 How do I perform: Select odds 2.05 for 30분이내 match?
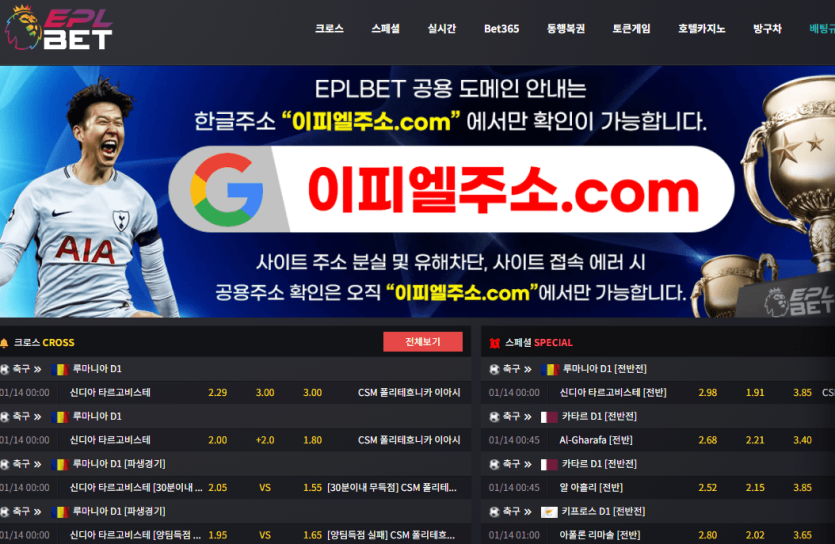[x=217, y=488]
